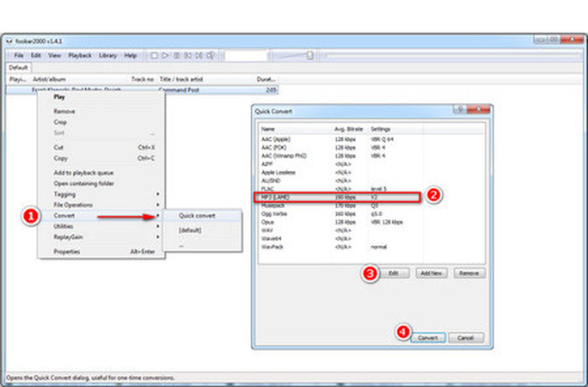Select Quick convert in the submenu
Screen dimensions: 588x387
point(203,216)
